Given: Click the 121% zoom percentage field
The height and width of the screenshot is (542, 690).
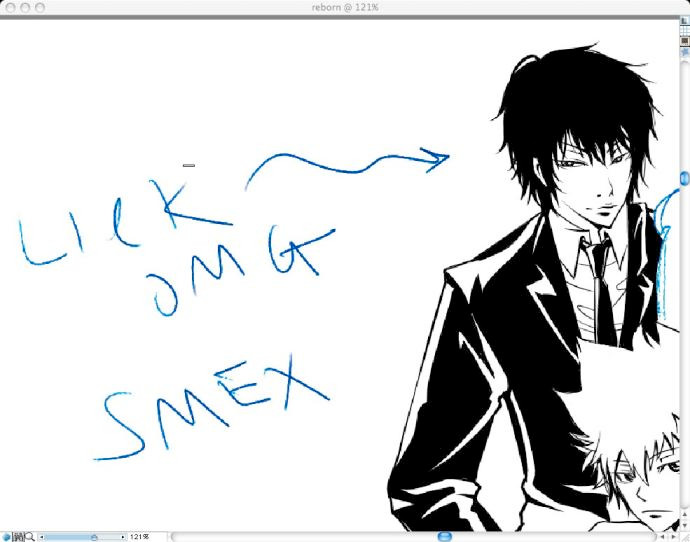Looking at the screenshot, I should click(140, 537).
